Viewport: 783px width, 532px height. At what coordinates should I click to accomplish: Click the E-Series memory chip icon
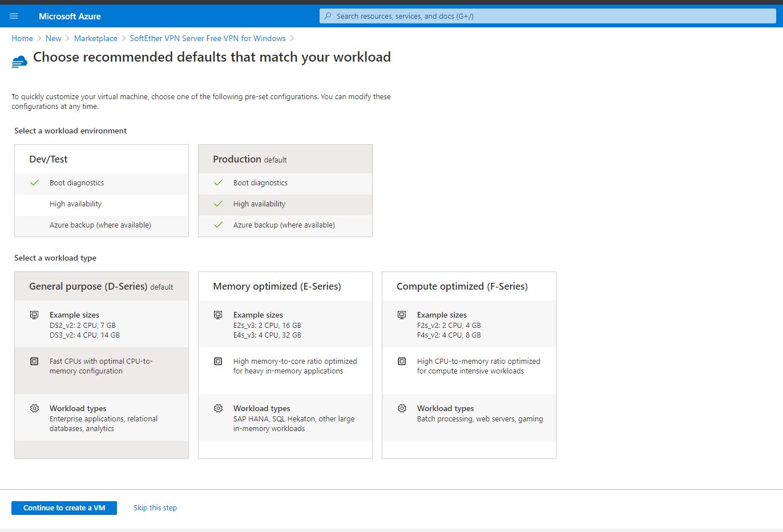[x=218, y=362]
